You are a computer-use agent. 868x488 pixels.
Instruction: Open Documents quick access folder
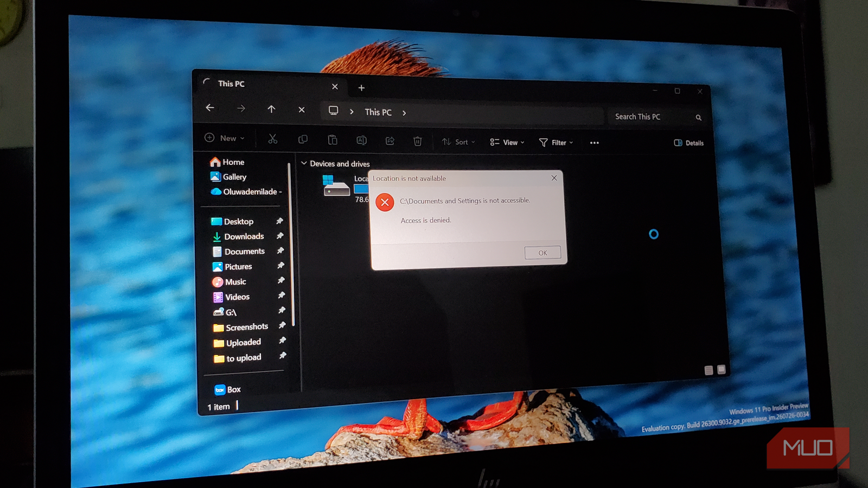(238, 252)
